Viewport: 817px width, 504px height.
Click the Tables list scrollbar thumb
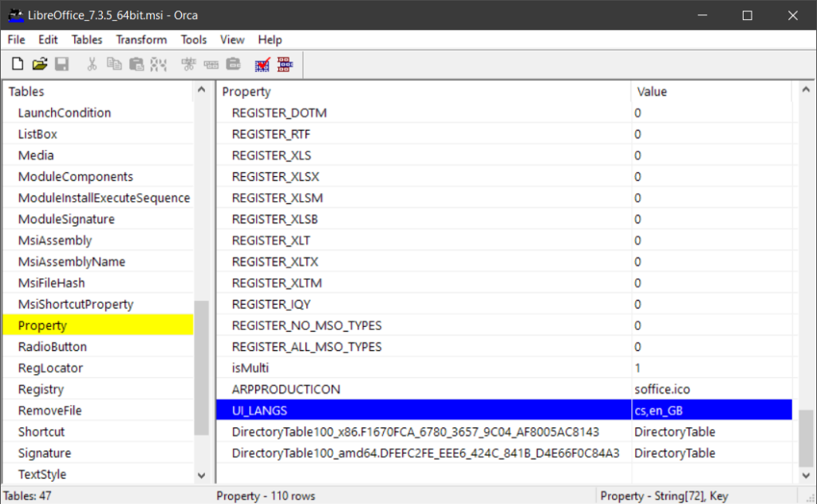click(x=202, y=368)
